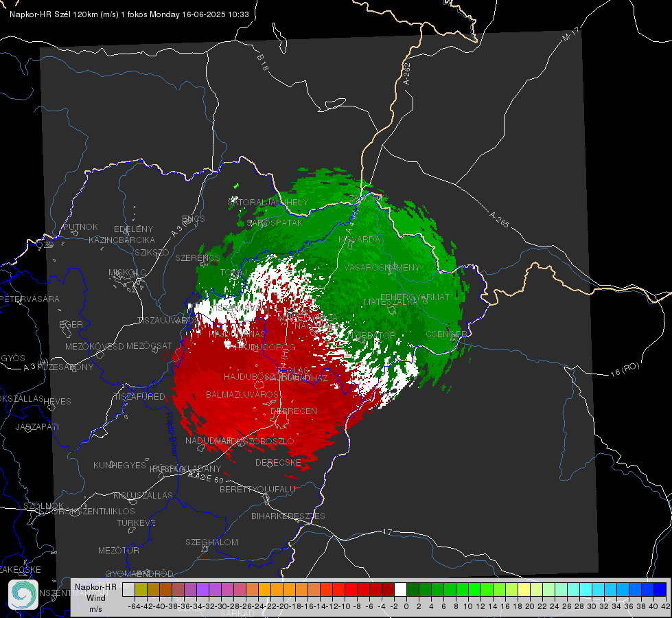Image resolution: width=672 pixels, height=618 pixels.
Task: Click the EGER label on the map
Action: point(71,324)
